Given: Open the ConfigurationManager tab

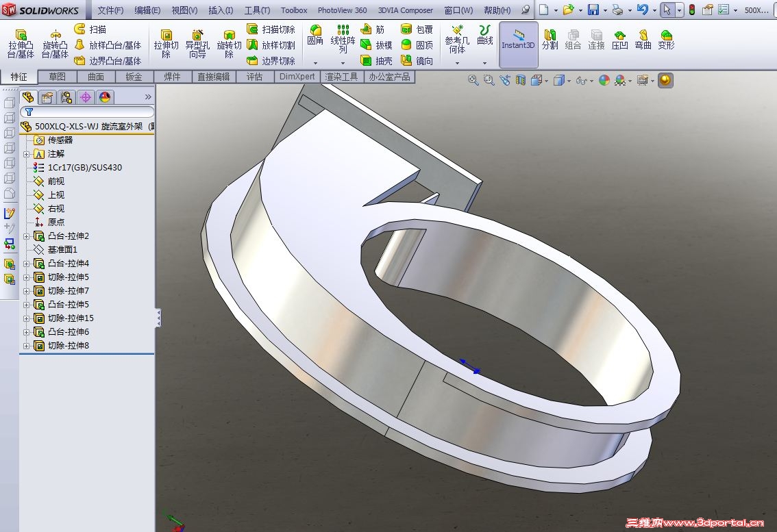Looking at the screenshot, I should [66, 97].
